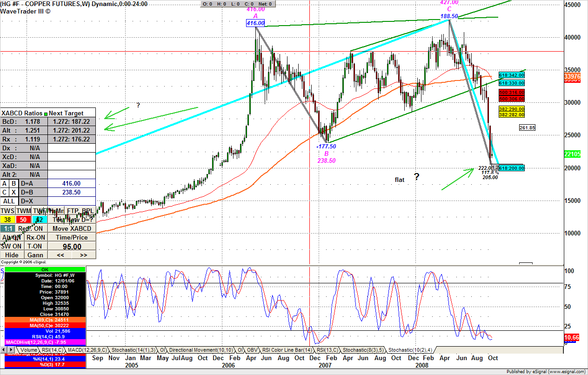The height and width of the screenshot is (375, 588).
Task: Click the -177.50 point B label
Action: click(326, 146)
